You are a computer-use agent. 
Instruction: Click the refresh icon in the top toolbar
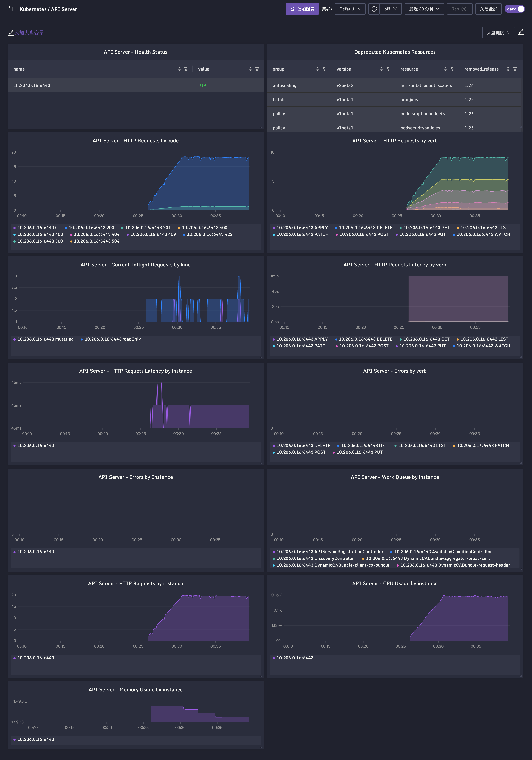(x=374, y=9)
